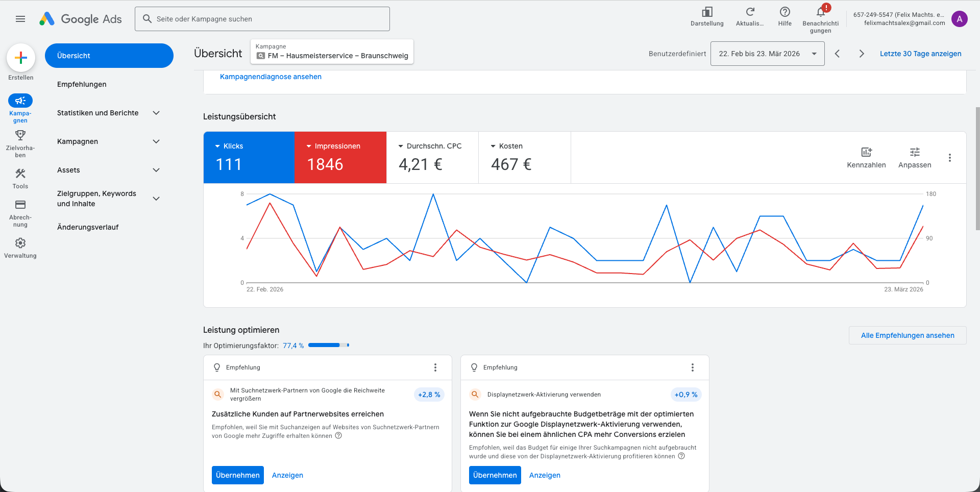Click the Benachrichtigungen bell icon
The width and height of the screenshot is (980, 492).
pyautogui.click(x=820, y=12)
